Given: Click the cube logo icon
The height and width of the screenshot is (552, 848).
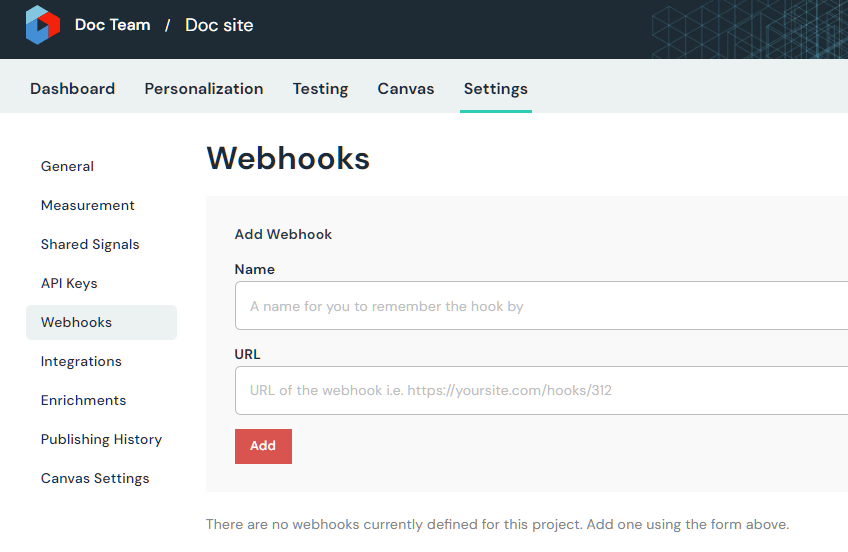Looking at the screenshot, I should coord(42,25).
